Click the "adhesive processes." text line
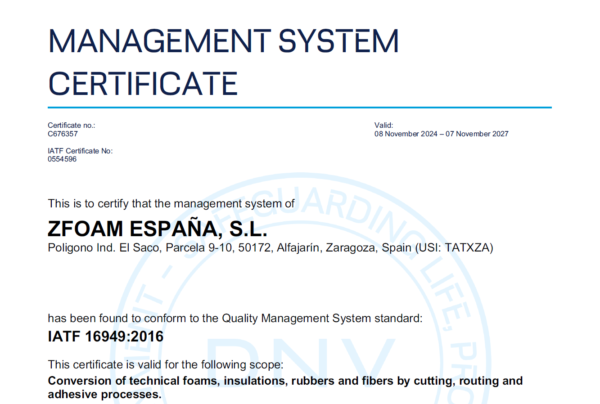 click(x=104, y=394)
